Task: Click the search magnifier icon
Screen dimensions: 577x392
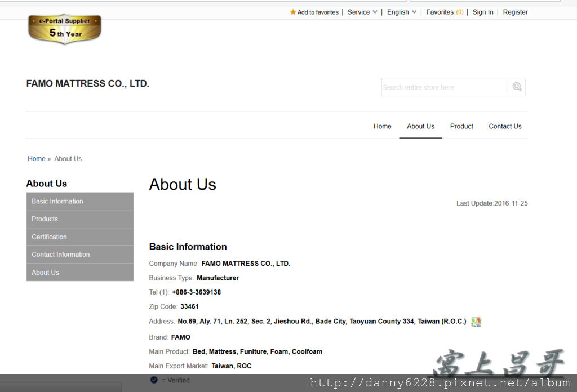Action: (x=517, y=87)
